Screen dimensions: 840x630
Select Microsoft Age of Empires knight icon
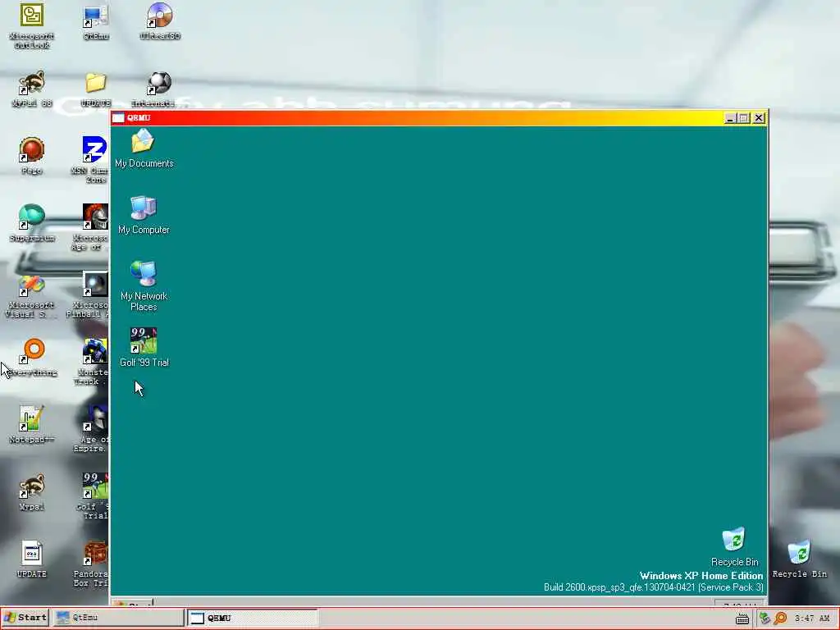pos(91,227)
